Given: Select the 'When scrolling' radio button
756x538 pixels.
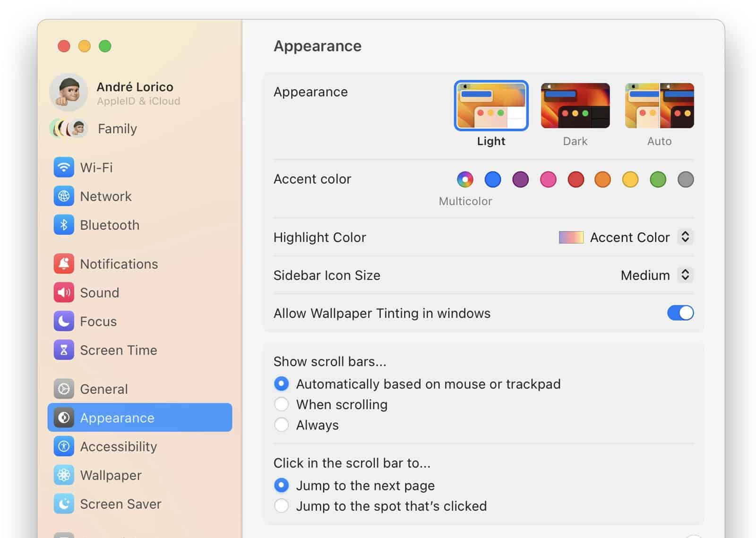Looking at the screenshot, I should coord(282,404).
